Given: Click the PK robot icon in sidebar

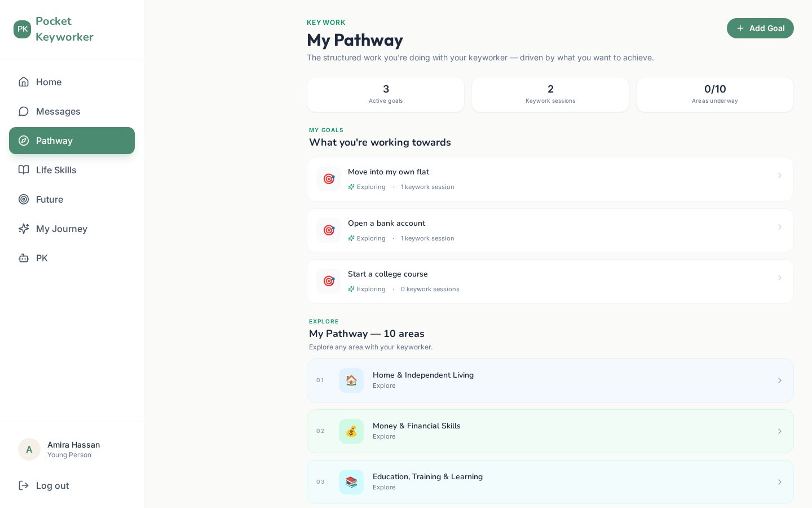Looking at the screenshot, I should point(24,258).
